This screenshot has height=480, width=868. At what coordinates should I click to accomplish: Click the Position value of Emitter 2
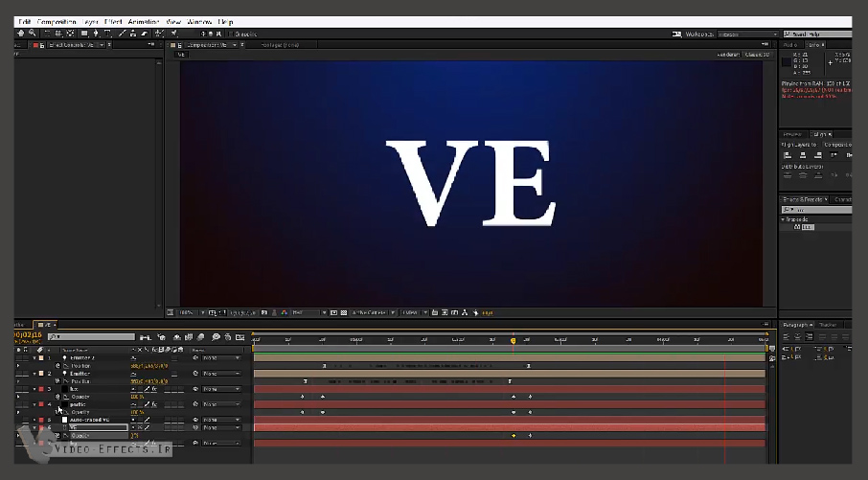(148, 366)
